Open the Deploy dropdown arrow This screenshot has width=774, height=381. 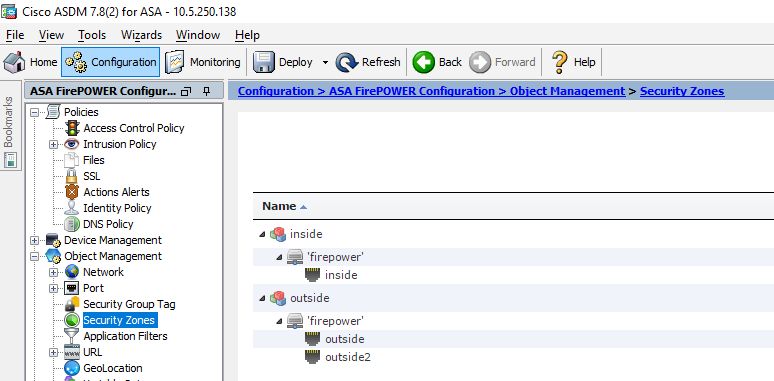(x=325, y=62)
